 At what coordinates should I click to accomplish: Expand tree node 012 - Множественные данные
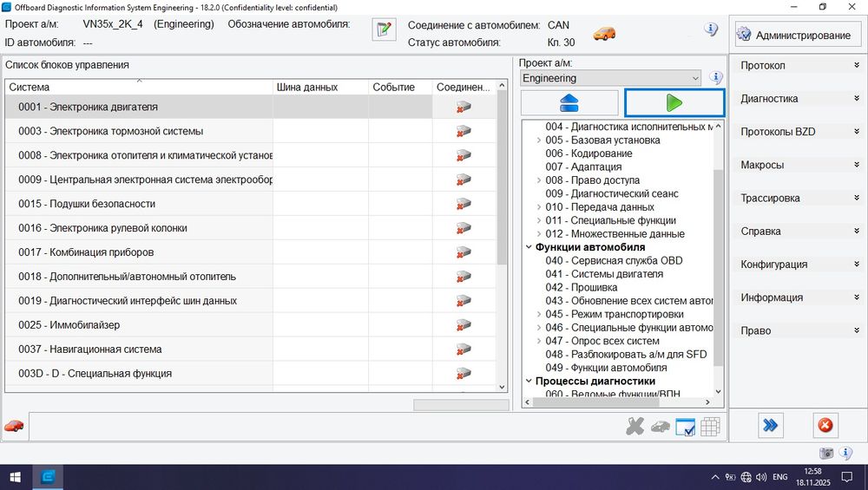click(x=539, y=234)
